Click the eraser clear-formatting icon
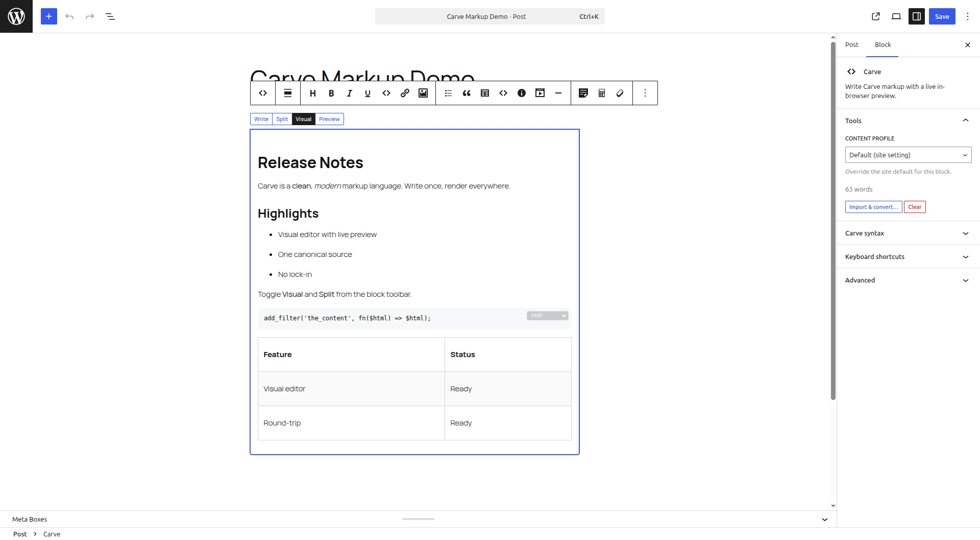 [x=620, y=93]
